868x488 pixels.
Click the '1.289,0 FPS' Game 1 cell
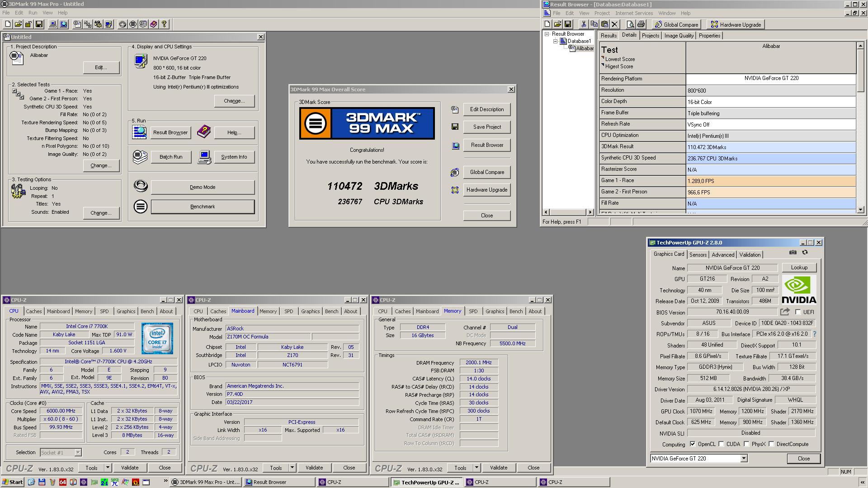click(771, 181)
